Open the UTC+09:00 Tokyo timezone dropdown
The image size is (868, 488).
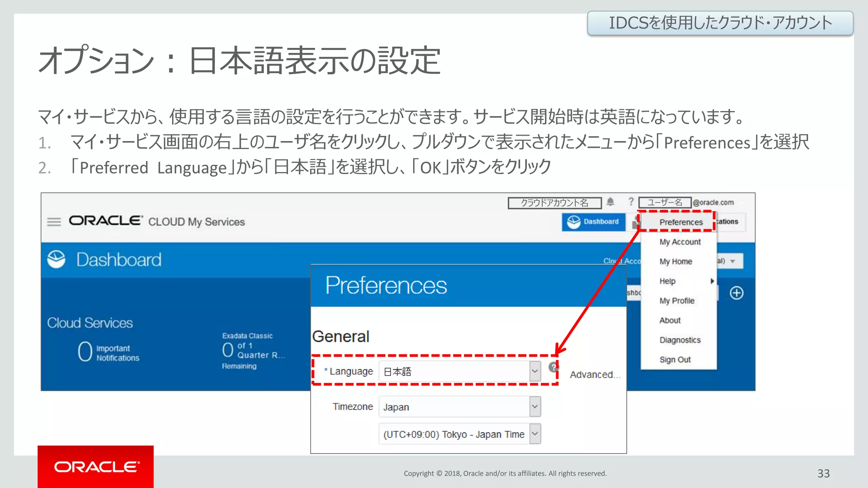460,434
